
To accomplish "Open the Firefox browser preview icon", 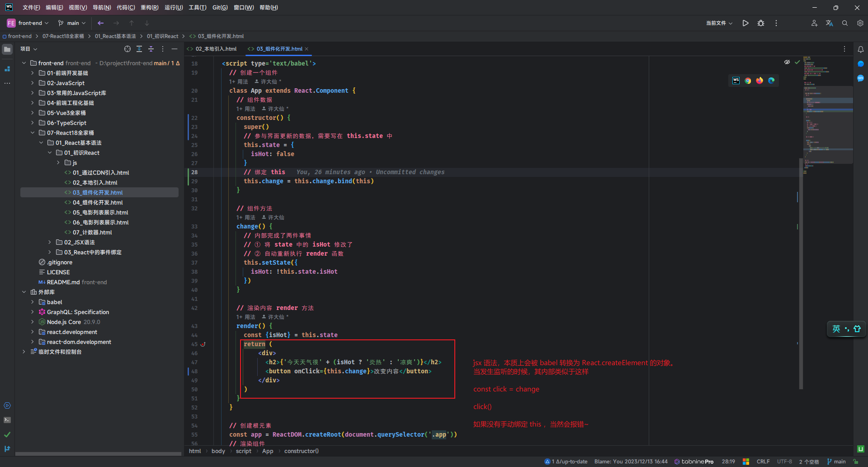I will pos(759,81).
